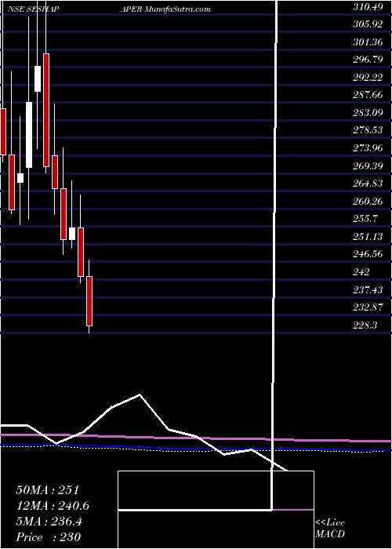
Task: Click the 5MA : 236.4 readout
Action: coord(49,522)
